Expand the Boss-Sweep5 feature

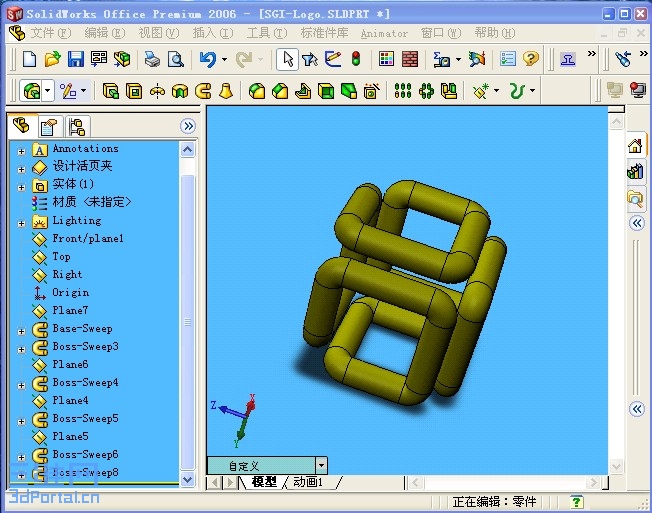pos(21,421)
